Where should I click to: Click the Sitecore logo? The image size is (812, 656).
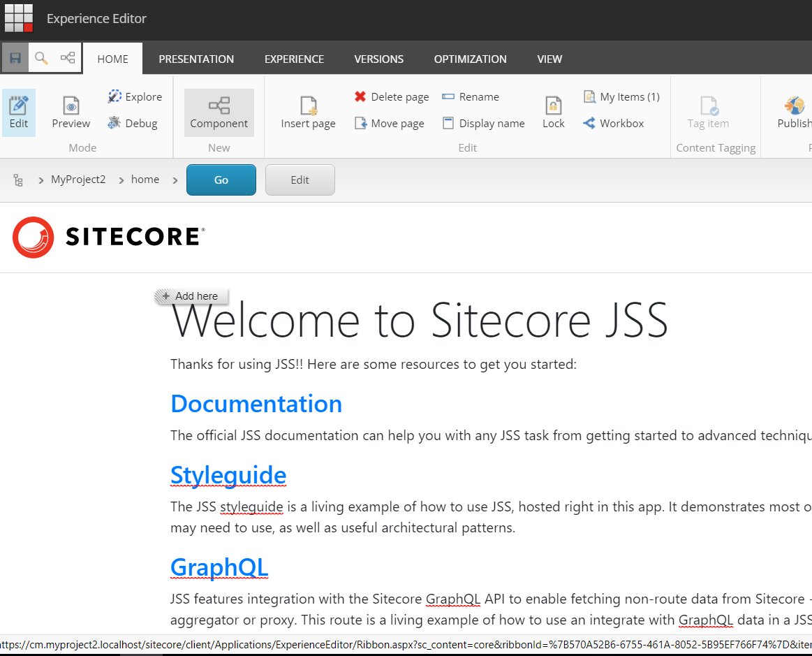click(x=109, y=237)
